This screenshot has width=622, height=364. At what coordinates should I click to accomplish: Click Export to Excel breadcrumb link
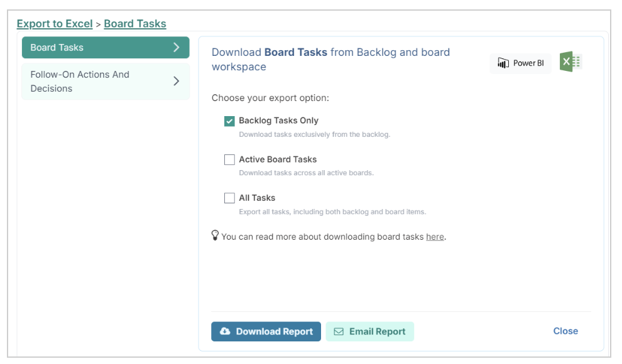coord(54,24)
